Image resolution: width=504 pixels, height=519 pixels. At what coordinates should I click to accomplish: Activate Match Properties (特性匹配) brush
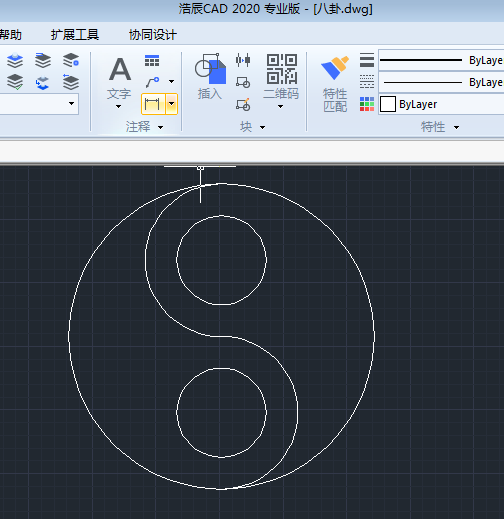click(335, 68)
